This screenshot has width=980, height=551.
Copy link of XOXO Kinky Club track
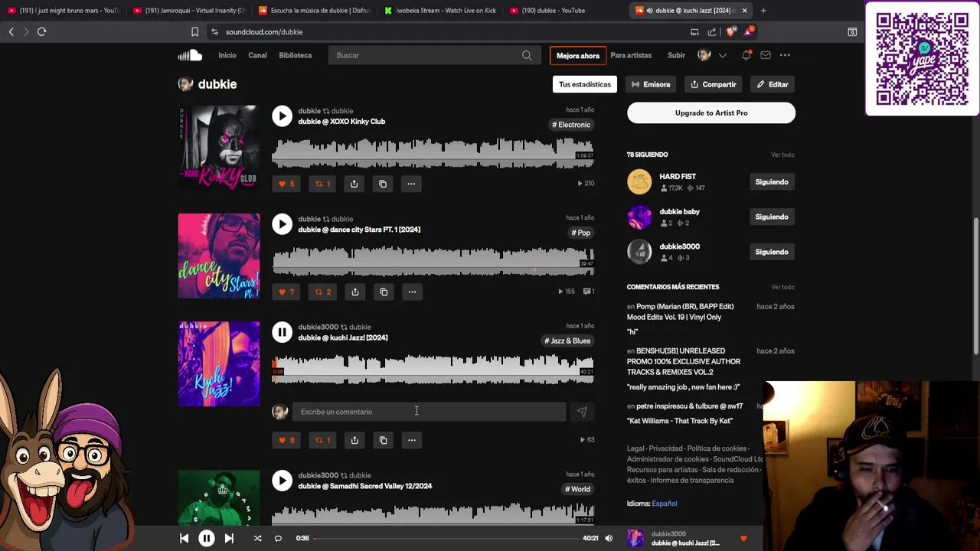point(383,184)
